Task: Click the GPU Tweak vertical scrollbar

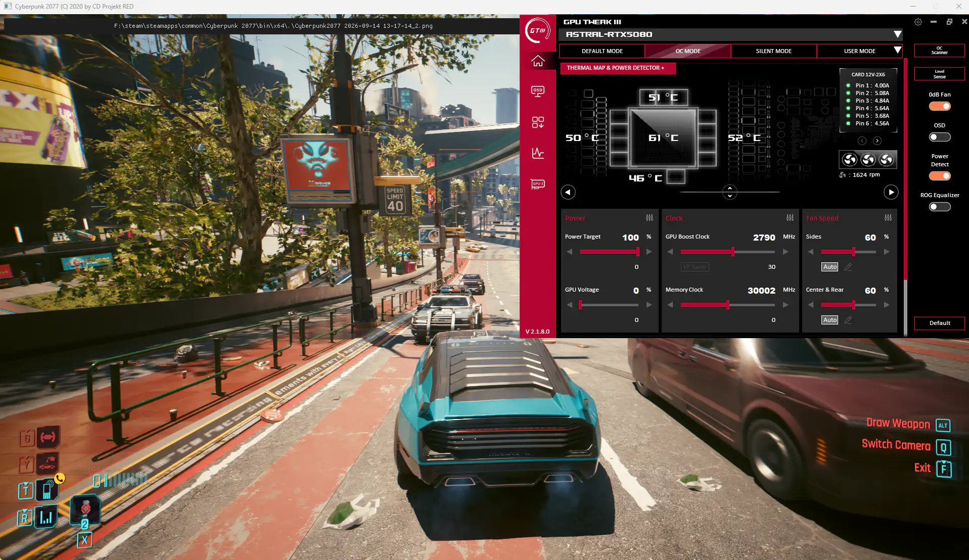Action: 905,197
